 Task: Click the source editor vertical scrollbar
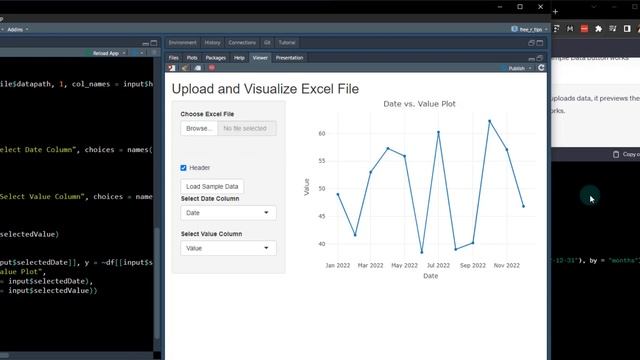(x=157, y=282)
